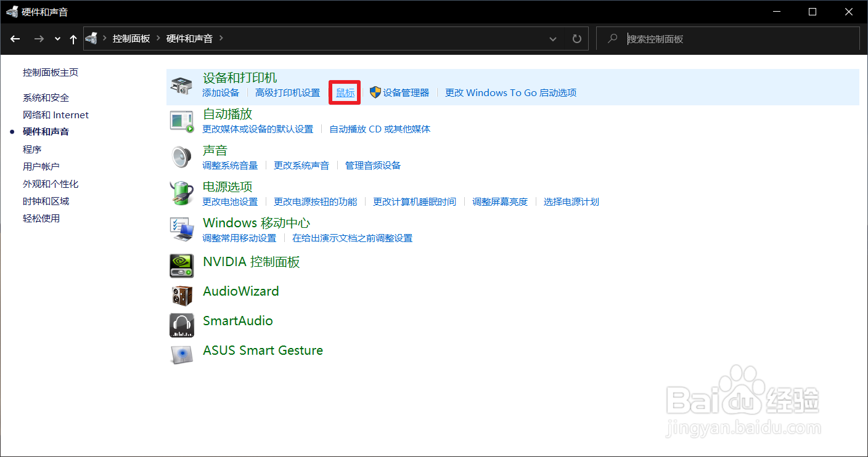Click the title bar window icon
Screen dimensions: 868x457
pos(12,12)
